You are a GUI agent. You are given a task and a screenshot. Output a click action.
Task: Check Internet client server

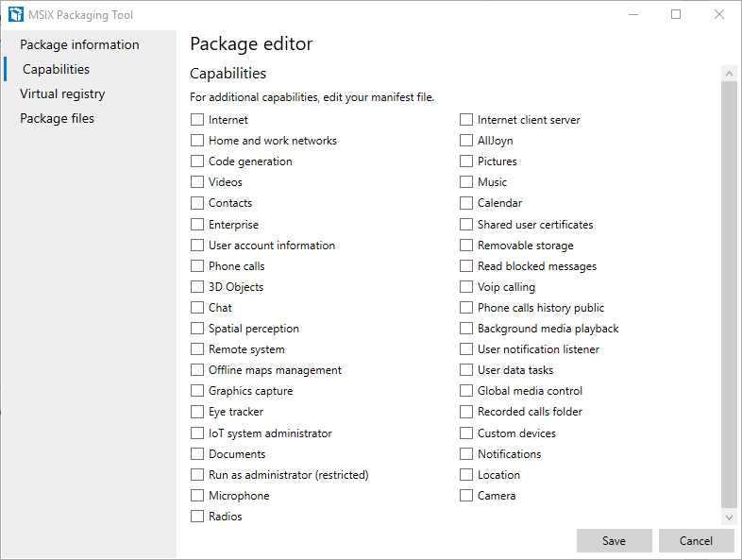[466, 119]
